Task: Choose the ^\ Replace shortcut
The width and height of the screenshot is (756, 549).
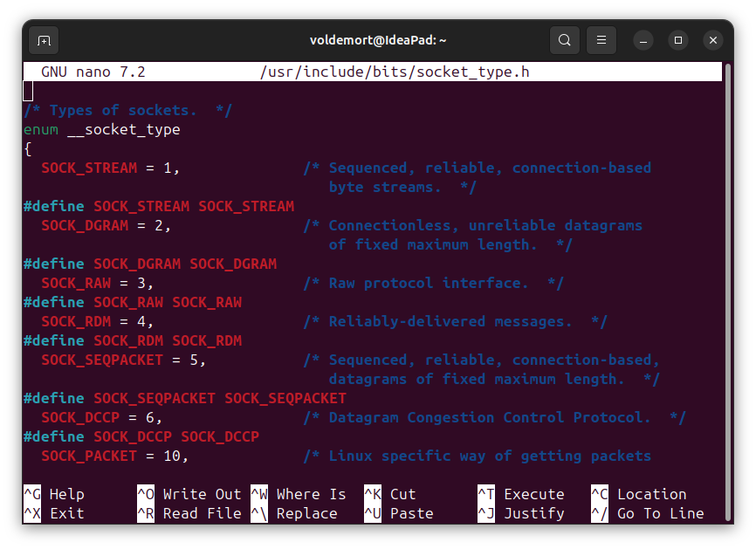Action: click(294, 514)
